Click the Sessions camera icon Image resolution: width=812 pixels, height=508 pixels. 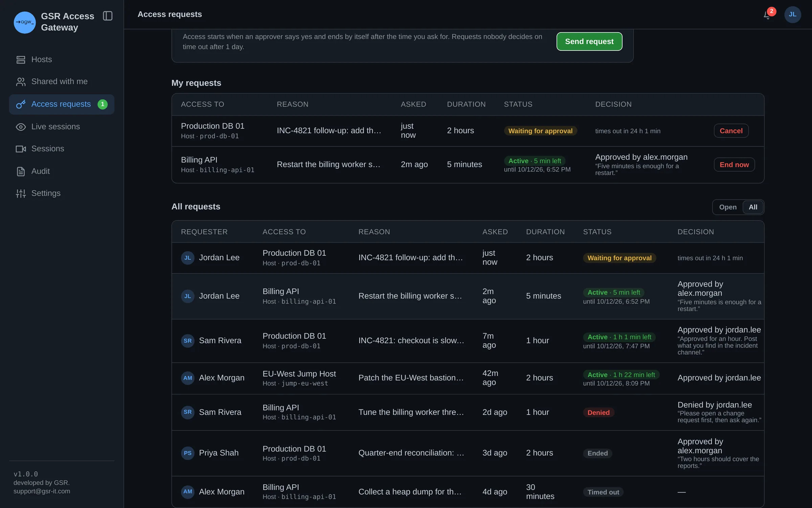pos(21,149)
